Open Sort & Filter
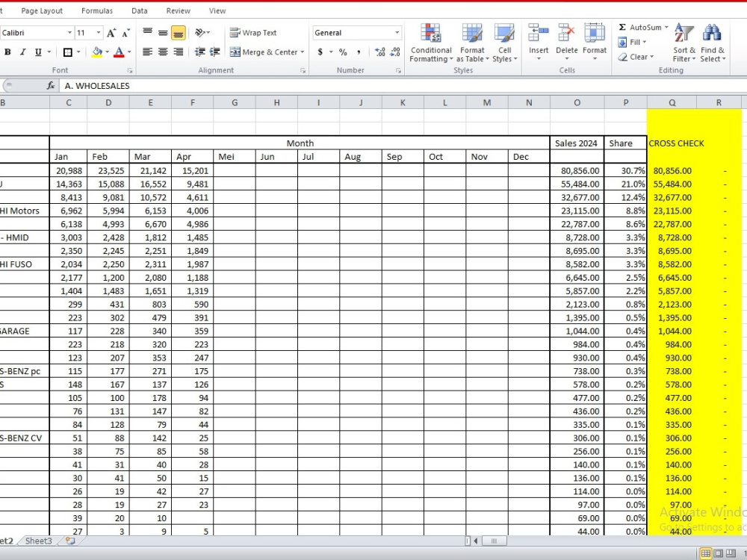747x560 pixels. tap(684, 43)
